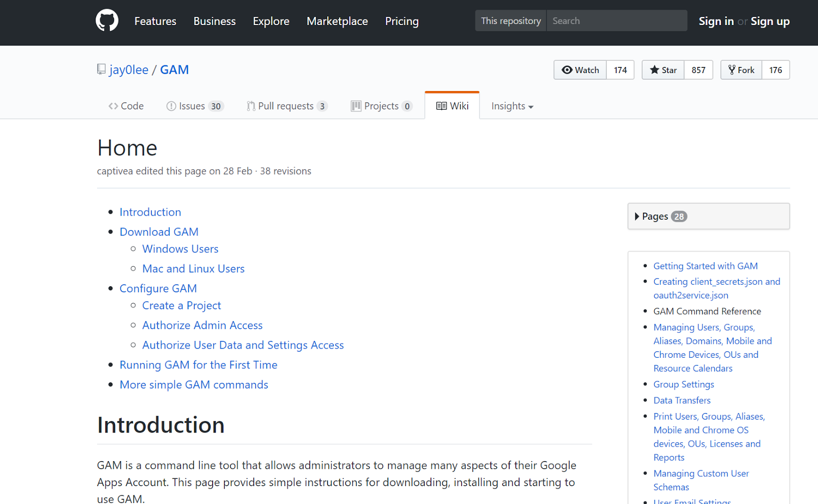
Task: Visit jay0lee's profile link
Action: pos(128,70)
